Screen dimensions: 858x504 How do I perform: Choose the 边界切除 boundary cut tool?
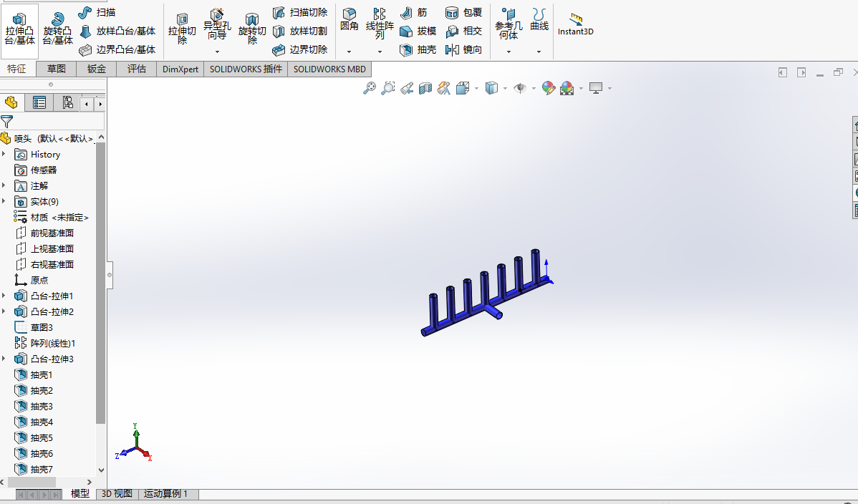pos(300,50)
